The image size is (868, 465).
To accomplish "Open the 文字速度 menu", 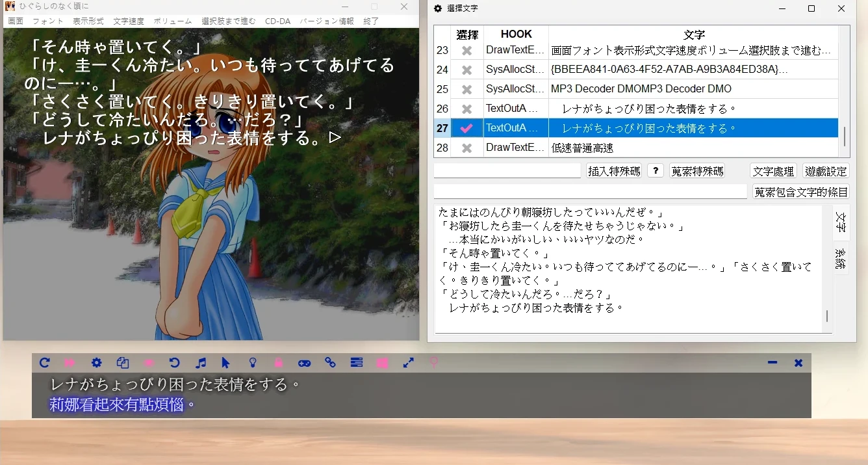I will (x=129, y=21).
